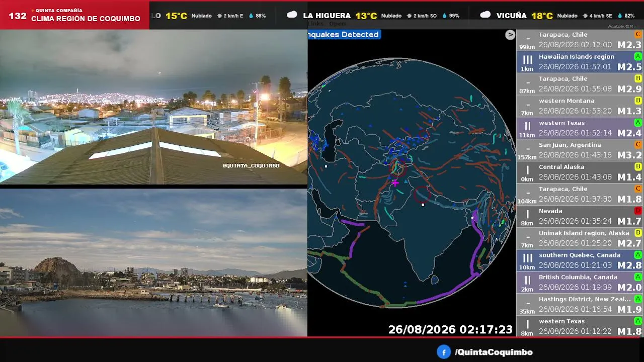Click the 15°C temperature reading

coord(176,16)
